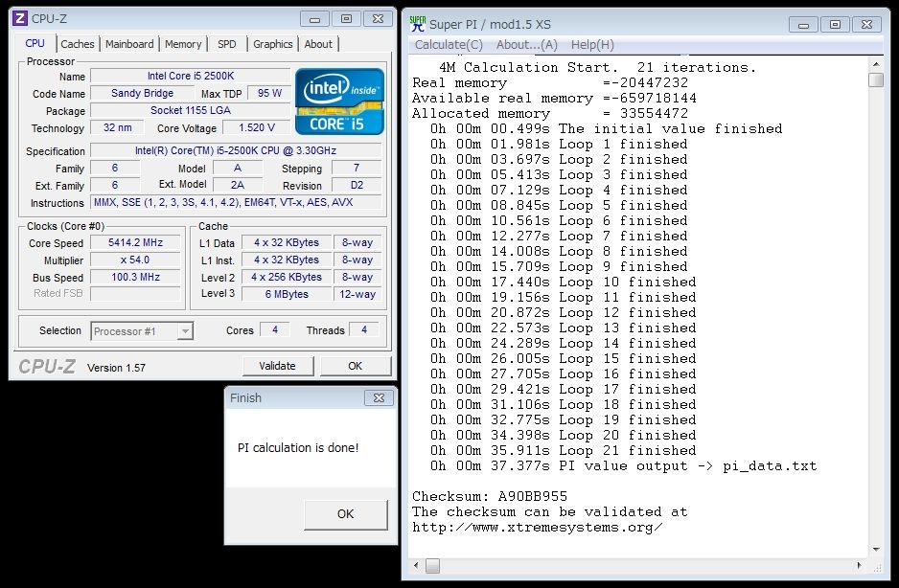Click the 'Loop 21 finished' line
The image size is (899, 588).
click(563, 450)
